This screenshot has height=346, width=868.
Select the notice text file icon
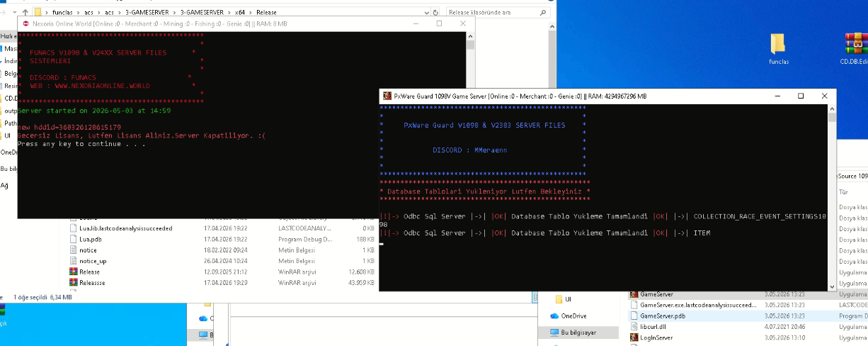(x=74, y=250)
